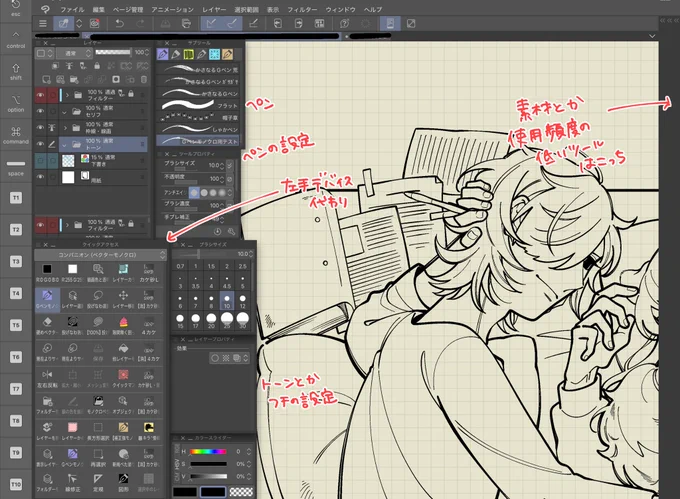Image resolution: width=680 pixels, height=499 pixels.
Task: Open the ウィンドウ menu
Action: pos(340,9)
